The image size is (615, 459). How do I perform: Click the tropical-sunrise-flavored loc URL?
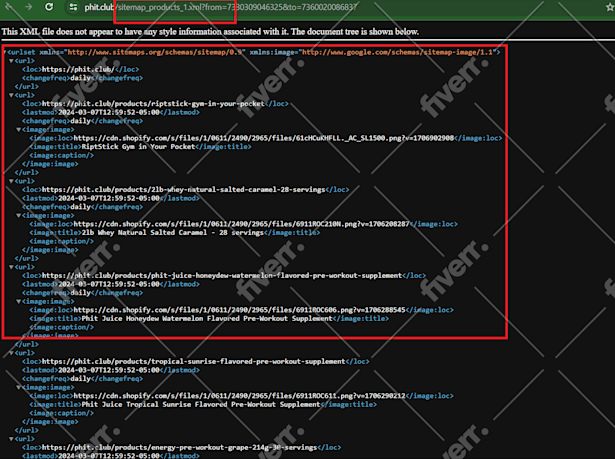(193, 361)
